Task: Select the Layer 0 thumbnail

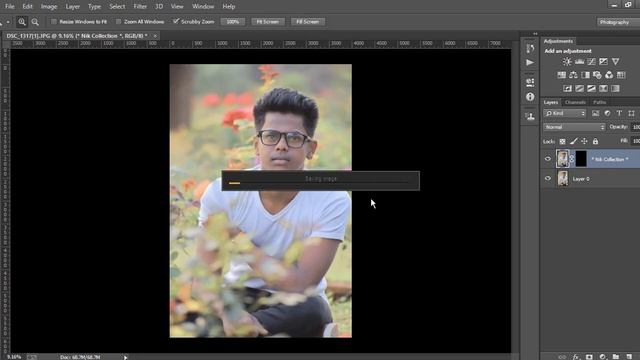Action: tap(563, 178)
